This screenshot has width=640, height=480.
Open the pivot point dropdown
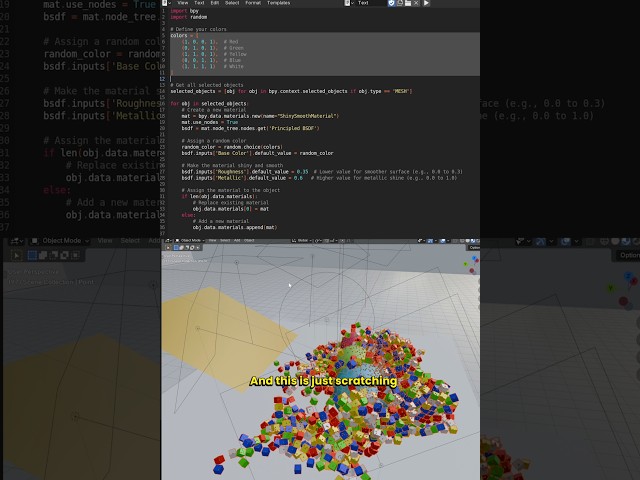(x=318, y=240)
